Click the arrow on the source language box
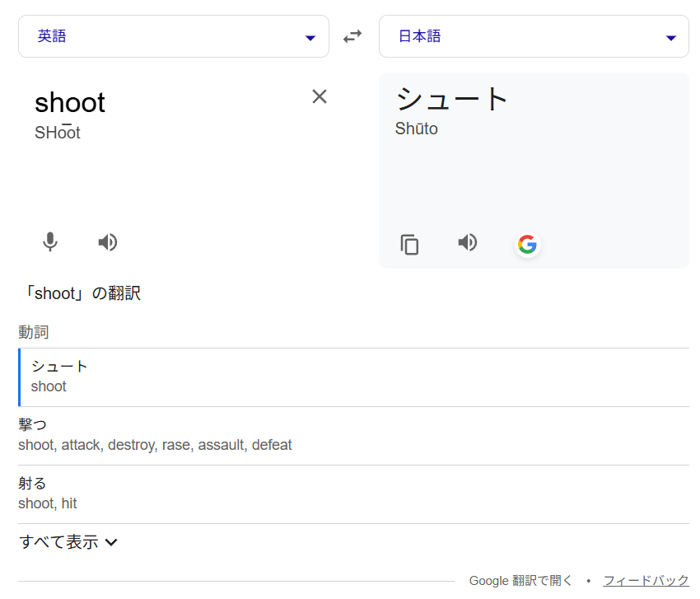 pyautogui.click(x=310, y=38)
